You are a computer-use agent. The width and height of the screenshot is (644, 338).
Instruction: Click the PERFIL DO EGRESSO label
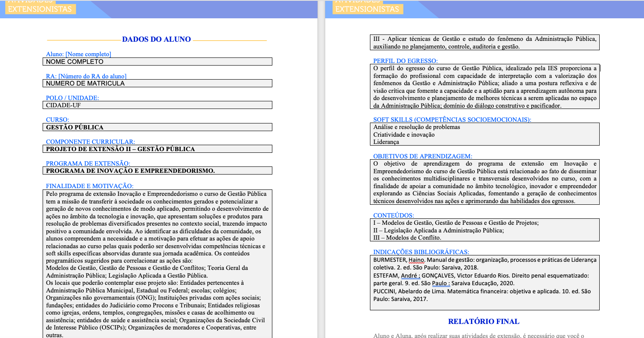[405, 61]
